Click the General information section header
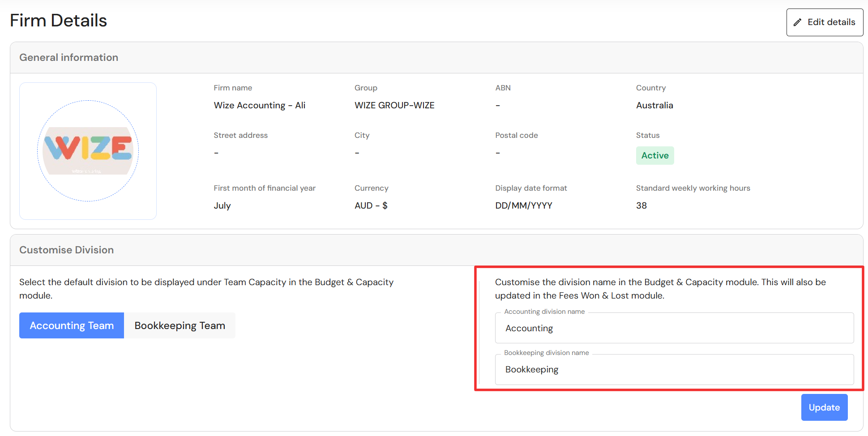The height and width of the screenshot is (436, 868). (68, 57)
